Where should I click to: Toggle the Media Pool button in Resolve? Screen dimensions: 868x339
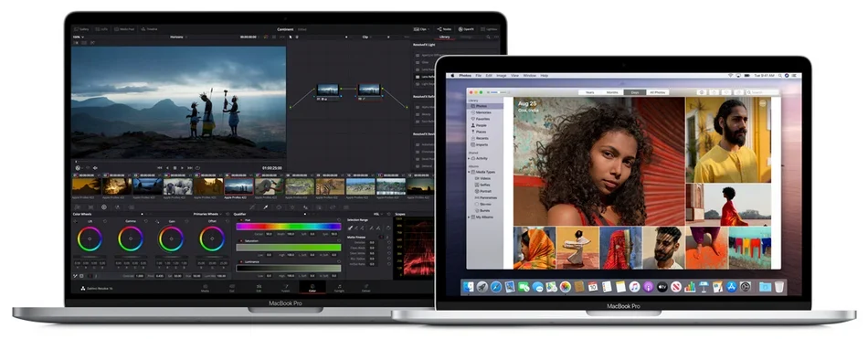point(124,29)
